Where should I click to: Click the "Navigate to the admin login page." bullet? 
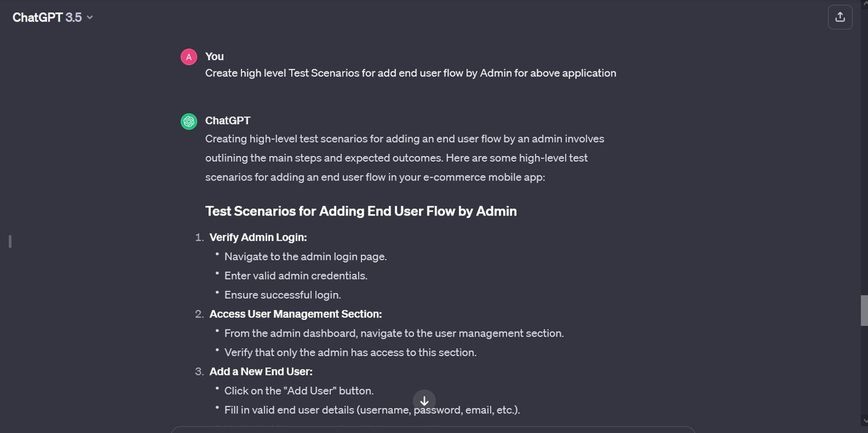click(305, 256)
